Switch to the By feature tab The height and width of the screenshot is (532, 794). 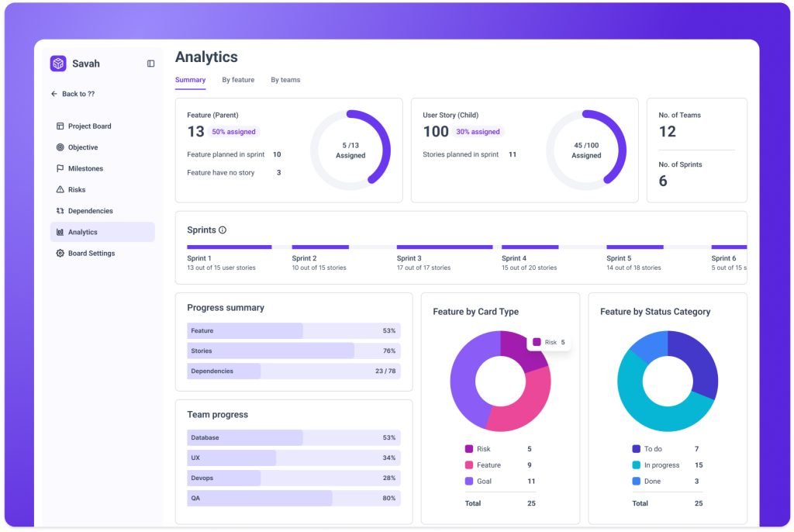pos(238,80)
